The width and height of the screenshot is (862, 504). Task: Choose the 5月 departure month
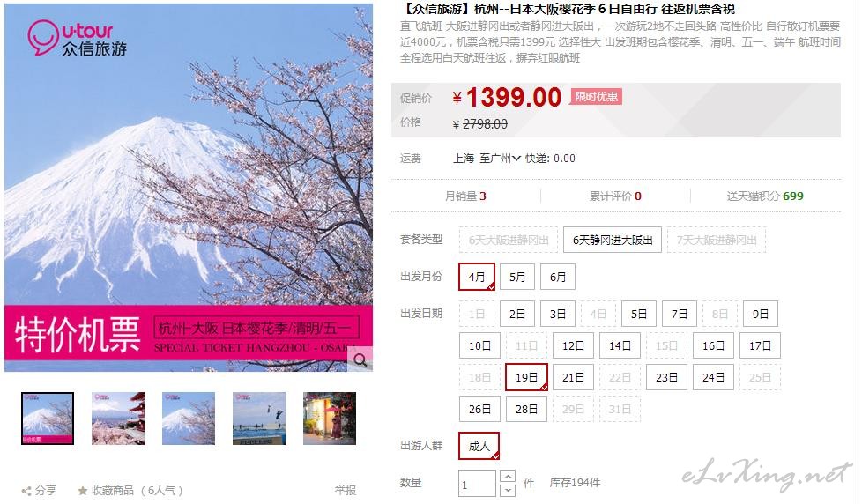[517, 277]
